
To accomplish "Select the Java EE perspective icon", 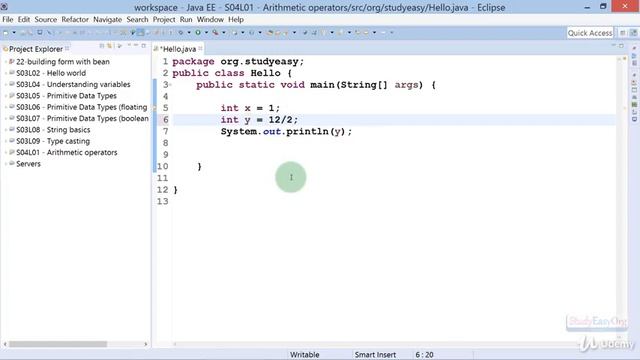I will 633,33.
